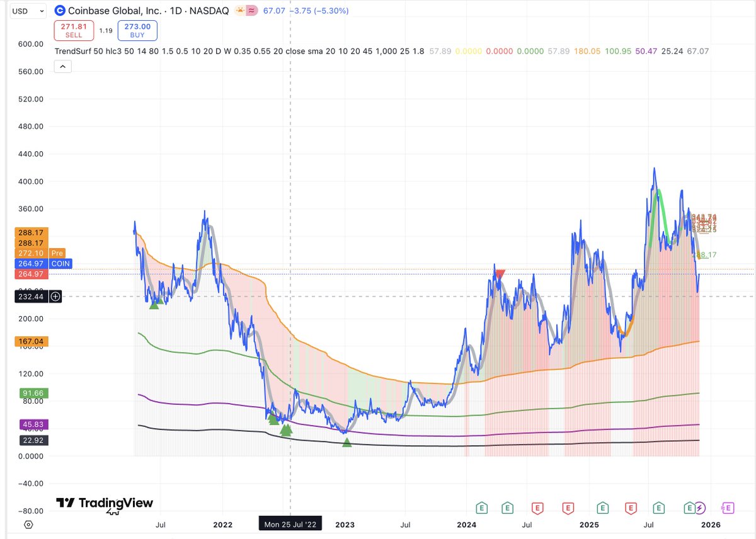Click the sun market-status icon in the header
This screenshot has width=756, height=539.
[x=239, y=9]
